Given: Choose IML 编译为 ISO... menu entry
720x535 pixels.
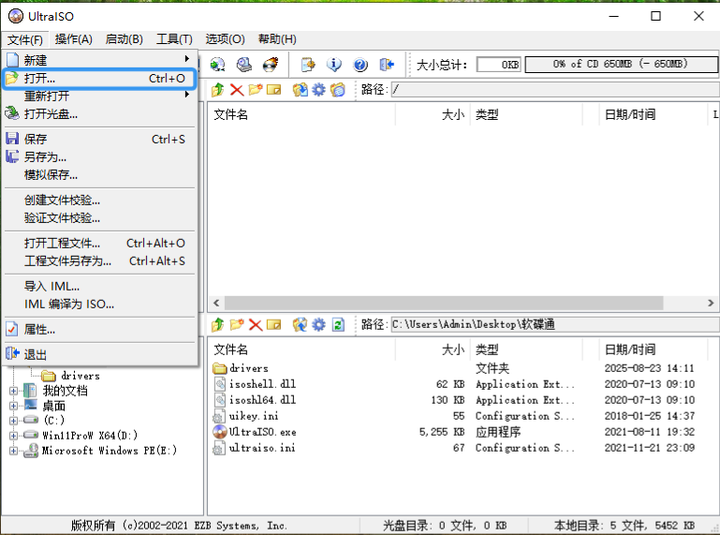Looking at the screenshot, I should (100, 304).
